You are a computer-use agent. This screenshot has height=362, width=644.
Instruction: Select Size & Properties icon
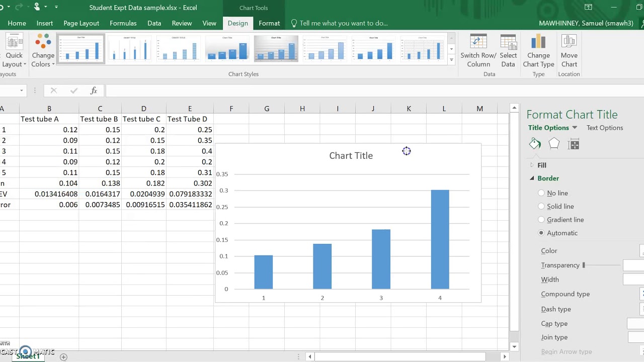tap(574, 145)
